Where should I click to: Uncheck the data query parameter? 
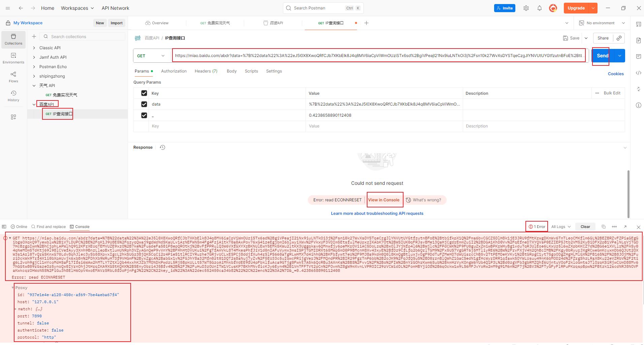click(x=144, y=104)
